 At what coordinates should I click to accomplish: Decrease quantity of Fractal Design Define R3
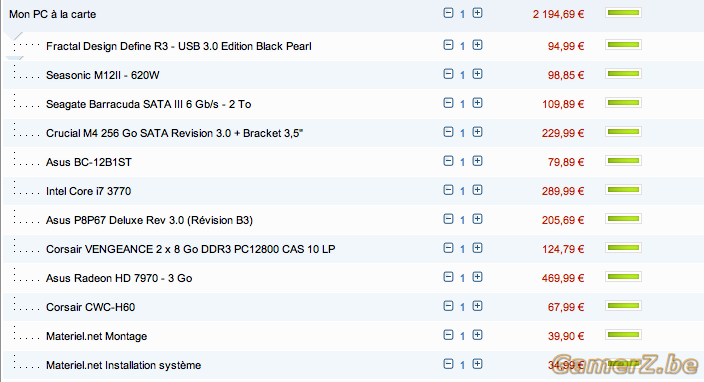coord(448,45)
